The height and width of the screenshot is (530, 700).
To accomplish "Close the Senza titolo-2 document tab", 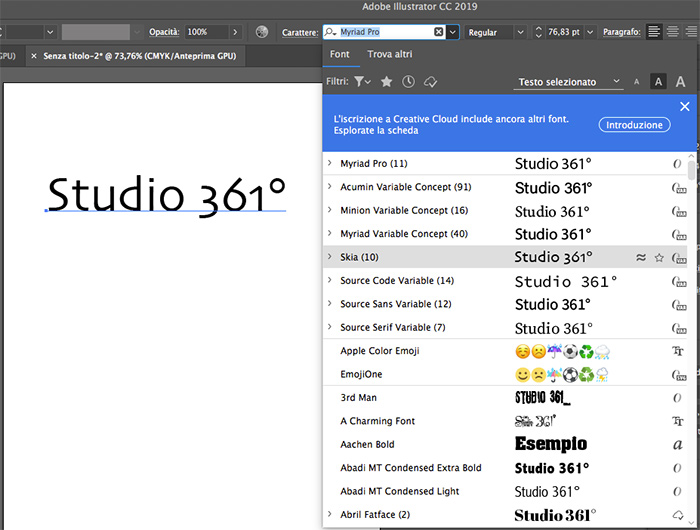I will [33, 56].
